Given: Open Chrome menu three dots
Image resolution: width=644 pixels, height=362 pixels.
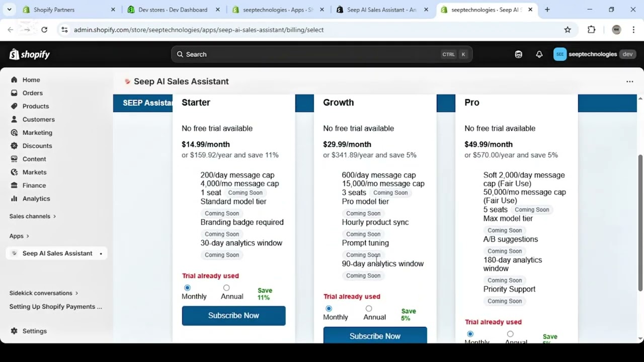Looking at the screenshot, I should (x=633, y=30).
